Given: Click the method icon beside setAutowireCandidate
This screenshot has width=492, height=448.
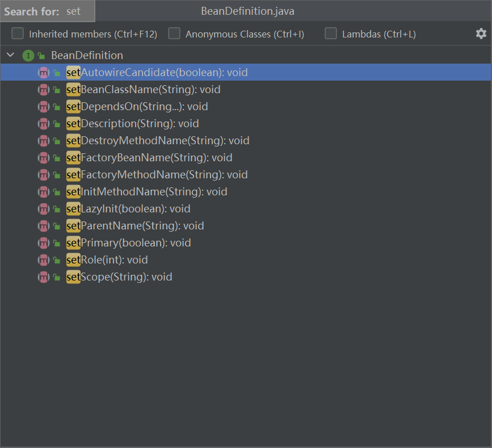Looking at the screenshot, I should pyautogui.click(x=44, y=73).
